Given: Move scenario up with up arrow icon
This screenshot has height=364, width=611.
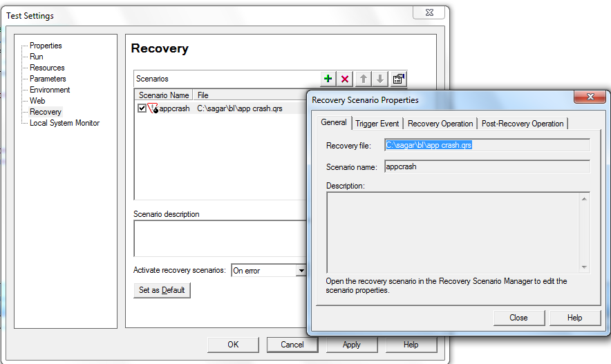Looking at the screenshot, I should point(363,79).
